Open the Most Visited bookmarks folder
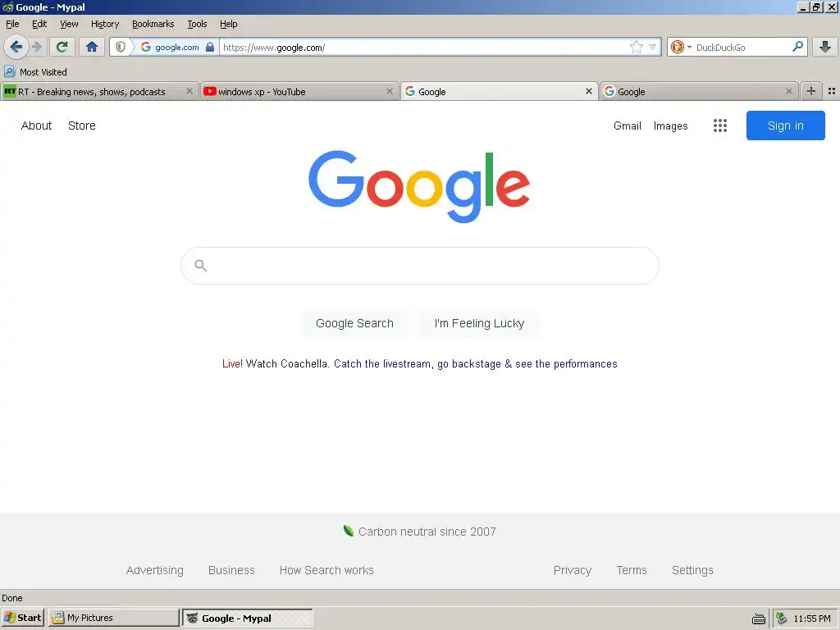The image size is (840, 630). tap(36, 72)
